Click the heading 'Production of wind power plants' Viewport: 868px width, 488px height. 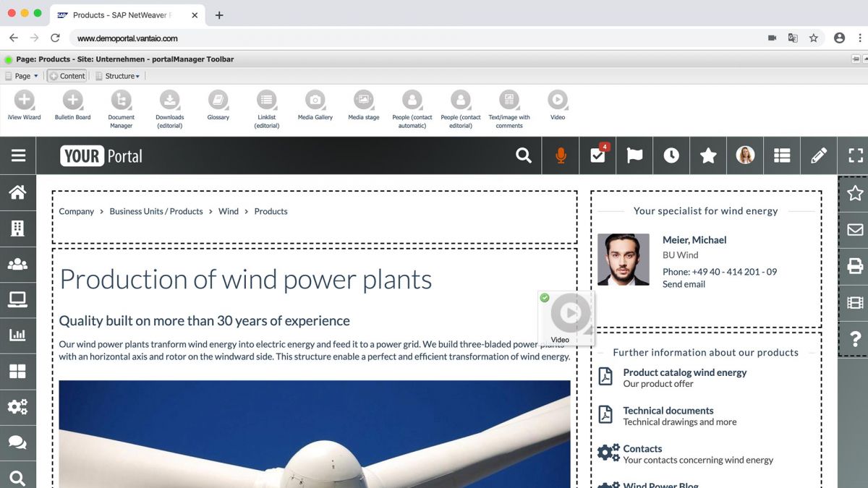246,280
